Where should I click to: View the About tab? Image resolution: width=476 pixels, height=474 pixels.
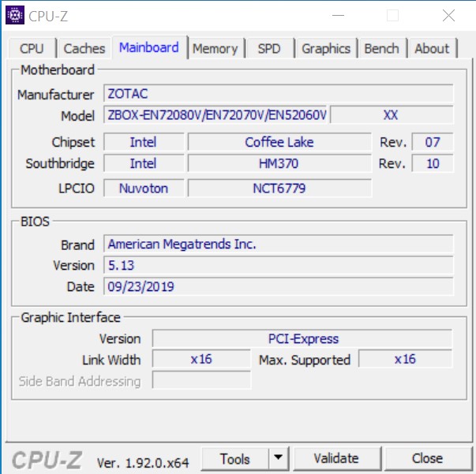[x=432, y=48]
